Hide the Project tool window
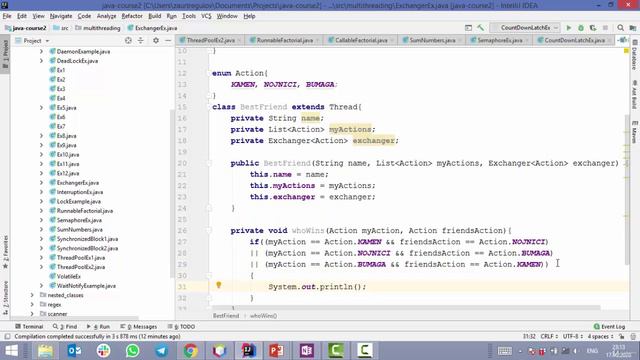Screen dimensions: 640x360 click(x=168, y=40)
